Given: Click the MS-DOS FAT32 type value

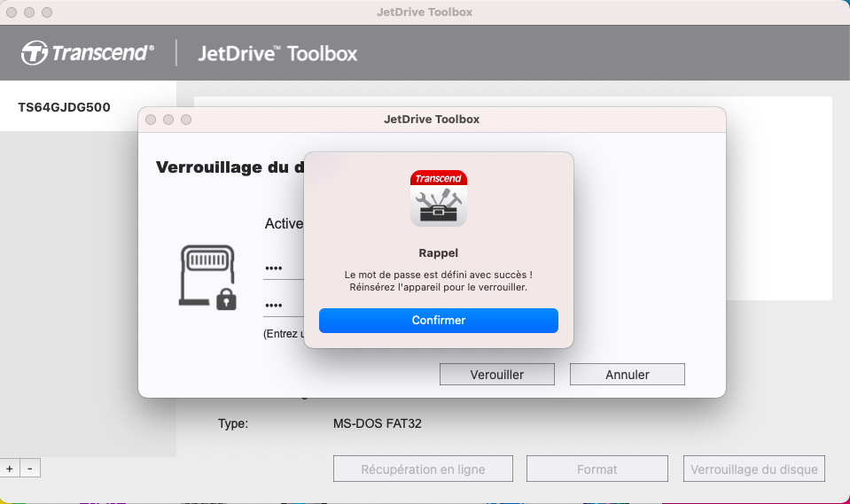Looking at the screenshot, I should [378, 423].
